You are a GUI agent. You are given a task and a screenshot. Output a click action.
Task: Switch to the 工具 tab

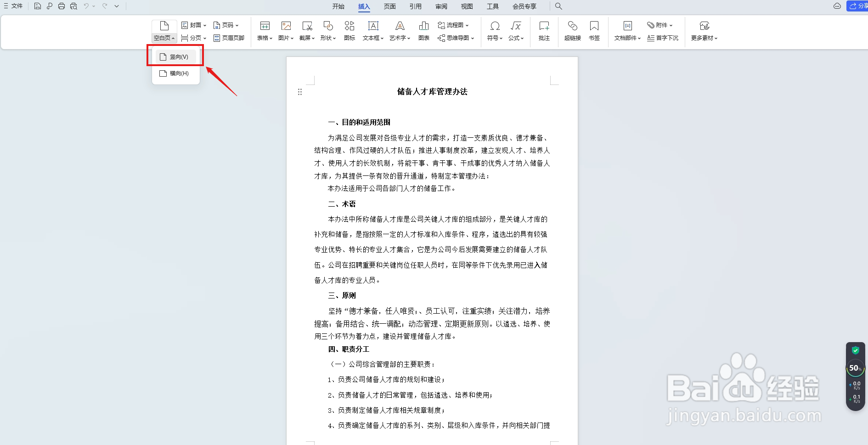pos(493,6)
